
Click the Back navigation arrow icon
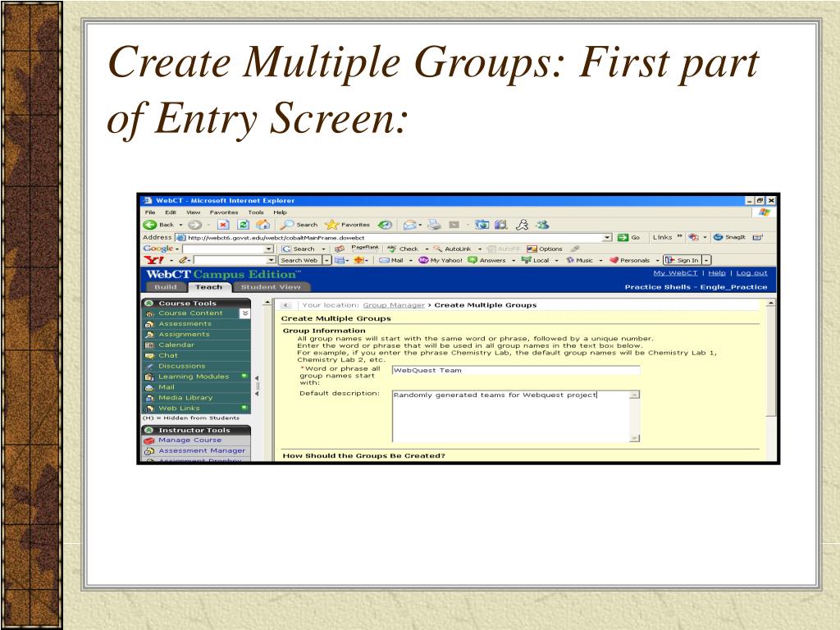point(150,225)
